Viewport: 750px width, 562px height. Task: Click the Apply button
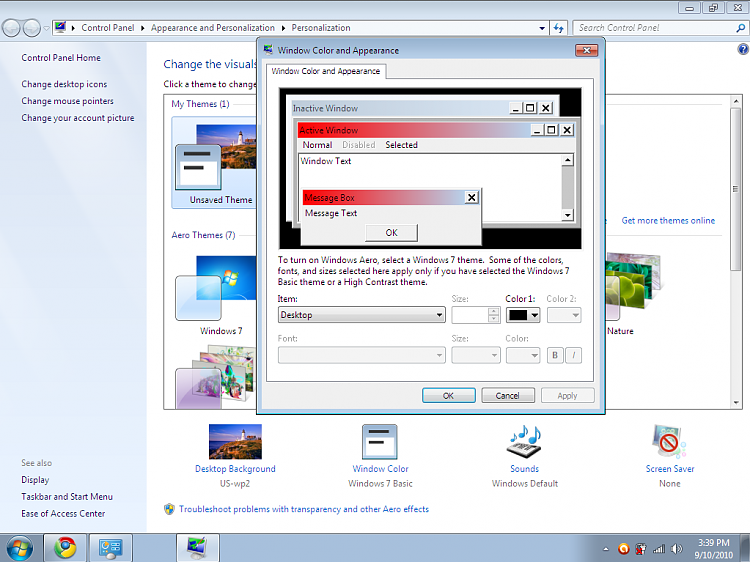[x=567, y=396]
